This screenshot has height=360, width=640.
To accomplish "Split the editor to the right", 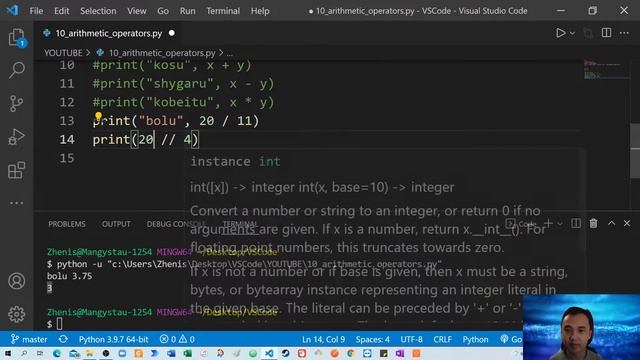I will [x=606, y=33].
